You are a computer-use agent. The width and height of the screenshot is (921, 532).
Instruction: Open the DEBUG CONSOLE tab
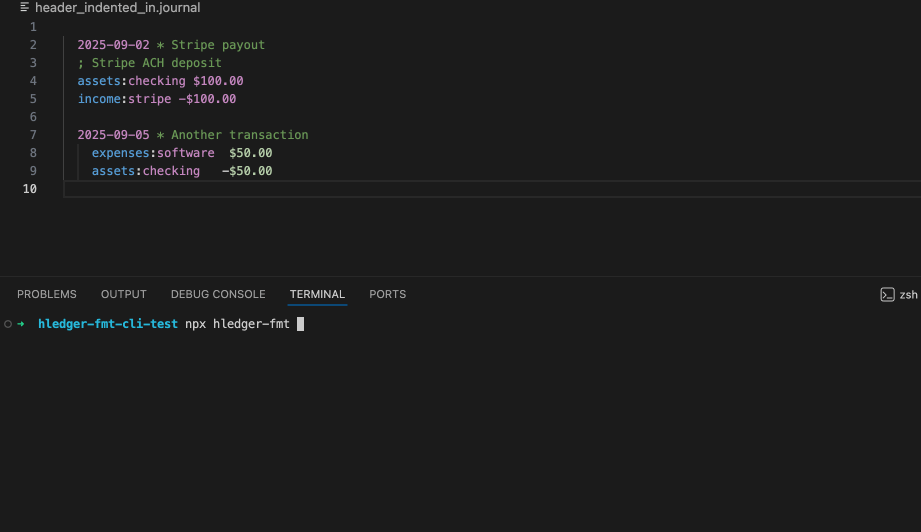[x=218, y=294]
